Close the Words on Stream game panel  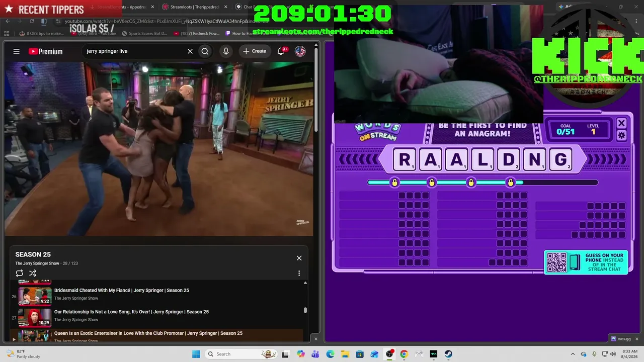pyautogui.click(x=621, y=123)
